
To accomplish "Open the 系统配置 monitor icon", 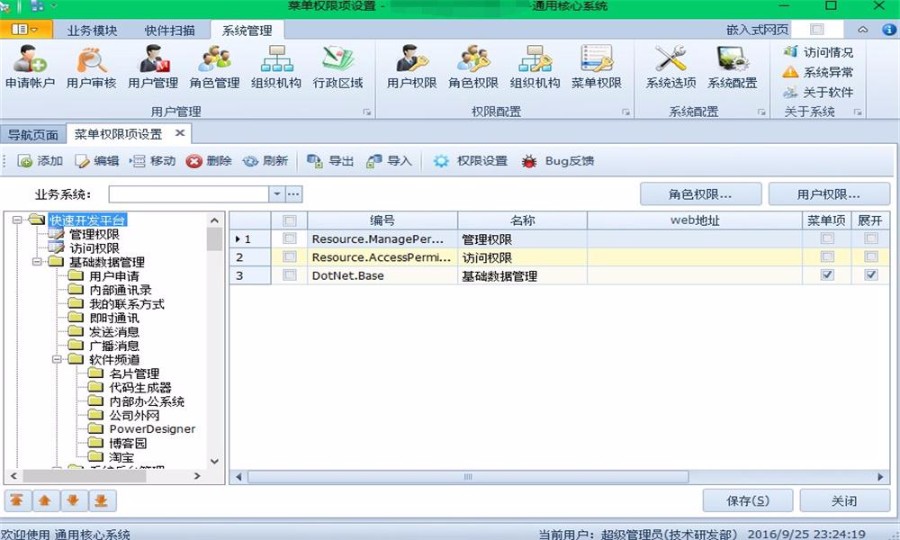I will [x=732, y=67].
